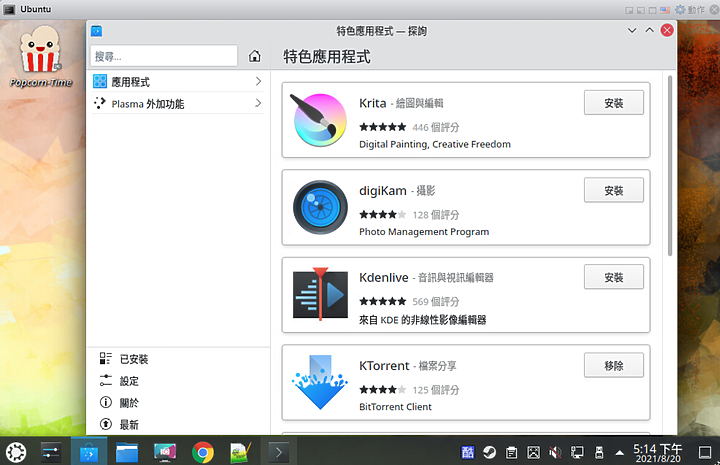Open the clipboard tray icon
The width and height of the screenshot is (720, 465).
pyautogui.click(x=512, y=453)
